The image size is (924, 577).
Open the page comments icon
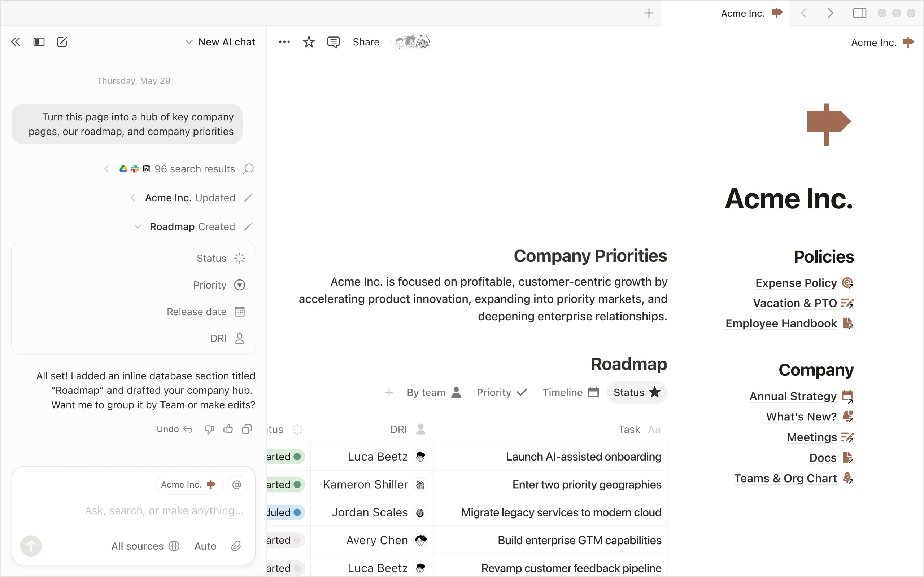333,42
